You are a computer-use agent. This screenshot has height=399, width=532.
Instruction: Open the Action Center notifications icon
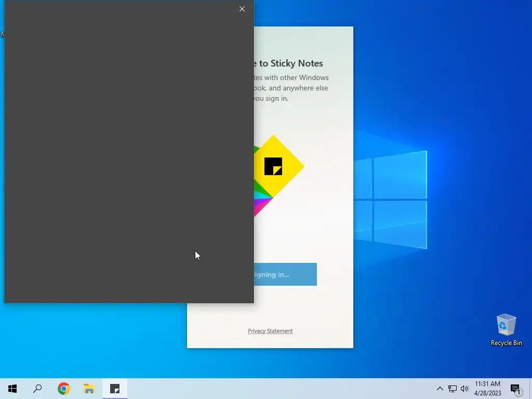tap(516, 389)
